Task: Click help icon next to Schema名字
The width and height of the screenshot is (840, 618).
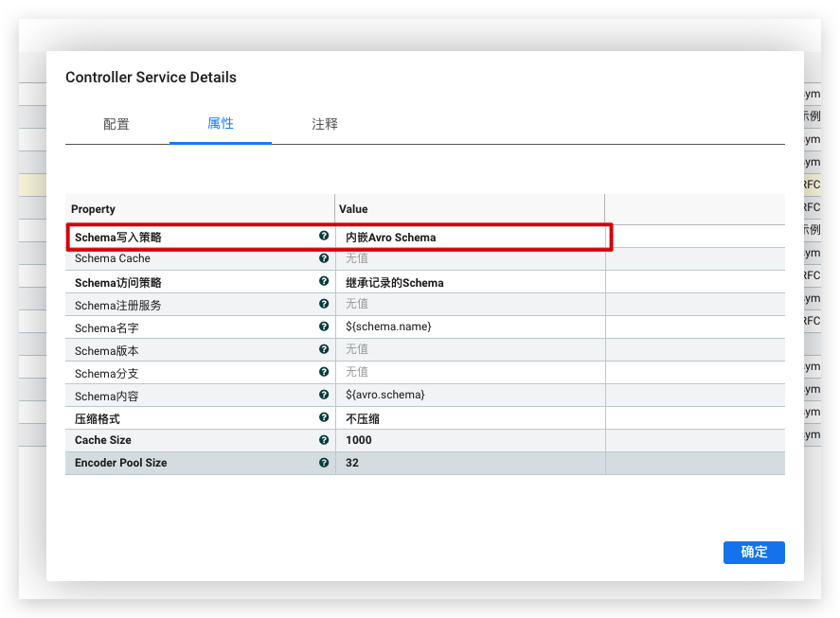Action: [x=324, y=327]
